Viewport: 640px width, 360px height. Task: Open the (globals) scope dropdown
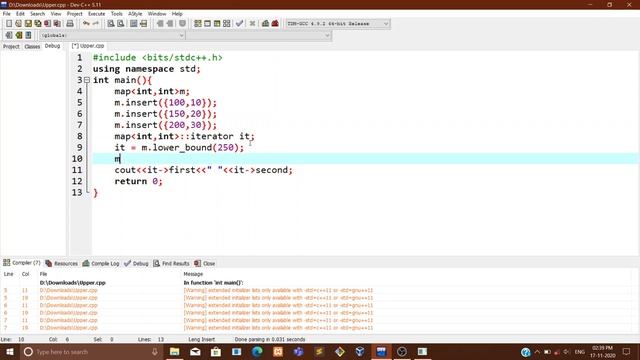(x=112, y=36)
